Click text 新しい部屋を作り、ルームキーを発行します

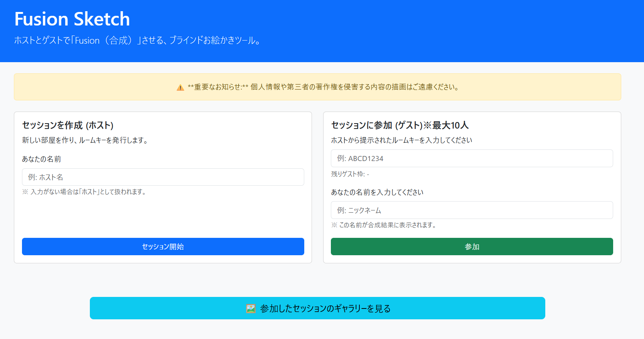tap(86, 140)
